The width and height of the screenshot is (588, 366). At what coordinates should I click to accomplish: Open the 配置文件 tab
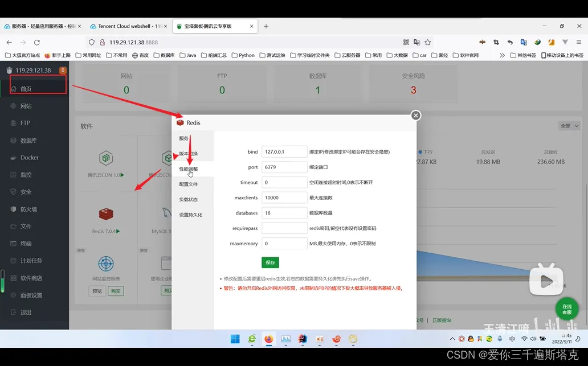pos(193,184)
